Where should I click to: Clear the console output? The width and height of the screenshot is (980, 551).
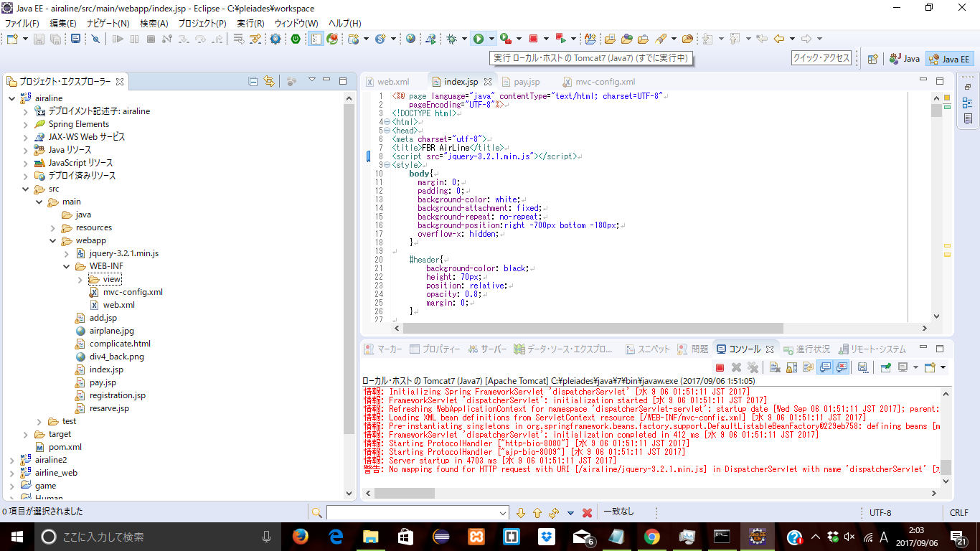point(775,367)
